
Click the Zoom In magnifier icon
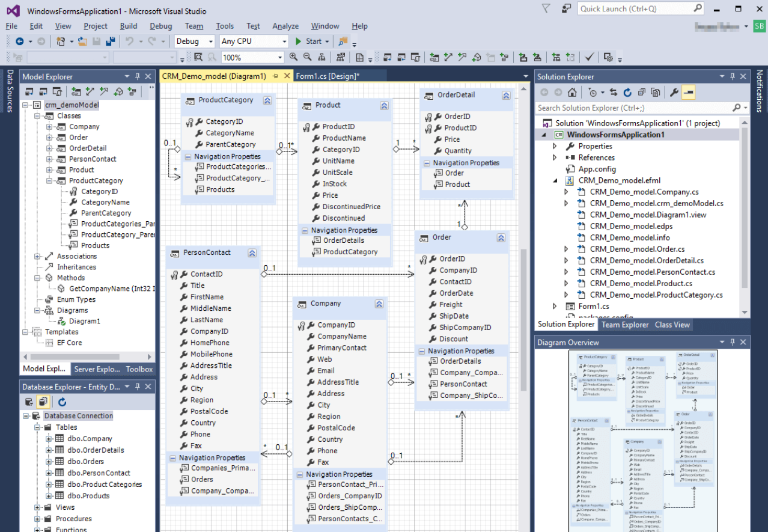293,57
